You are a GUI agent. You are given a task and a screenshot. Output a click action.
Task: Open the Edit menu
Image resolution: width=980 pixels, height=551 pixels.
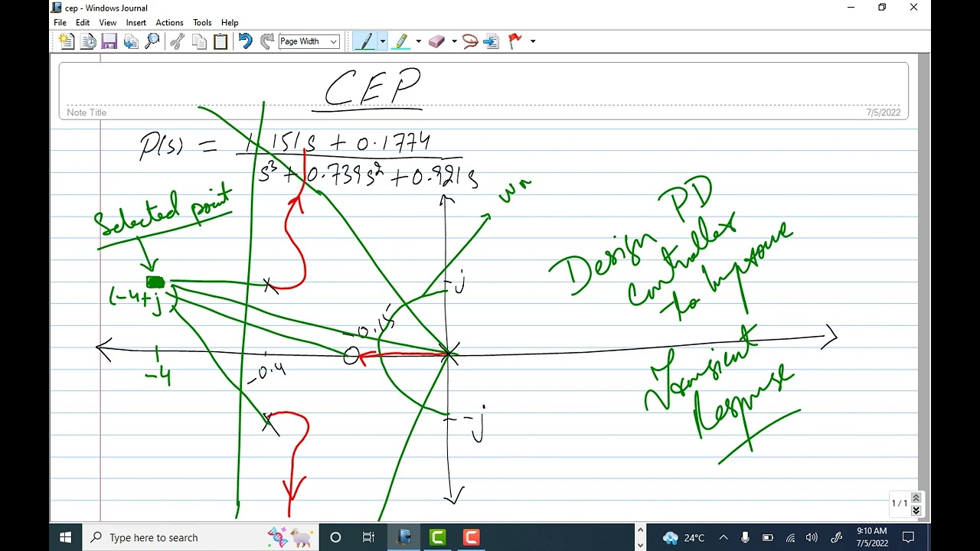pos(83,23)
